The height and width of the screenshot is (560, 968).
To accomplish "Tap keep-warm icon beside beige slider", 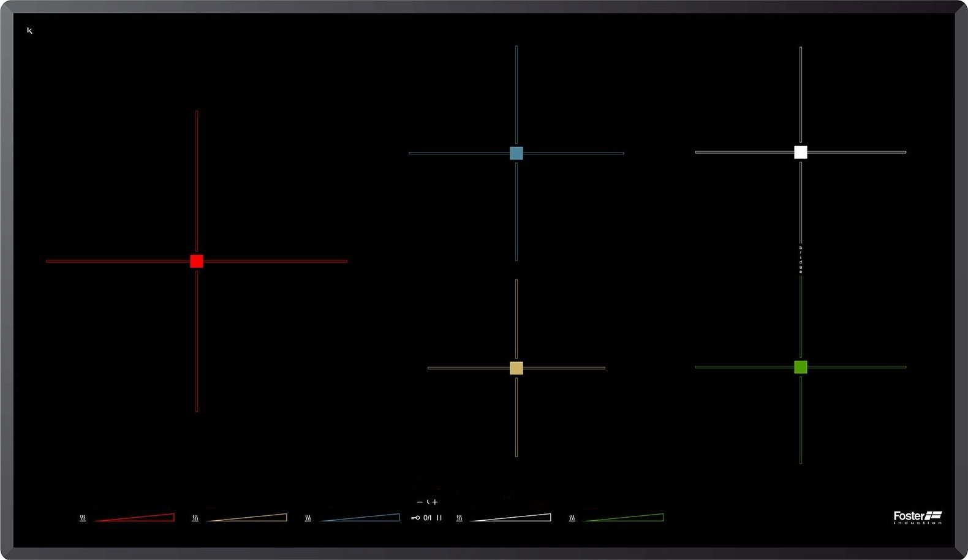I will 195,518.
